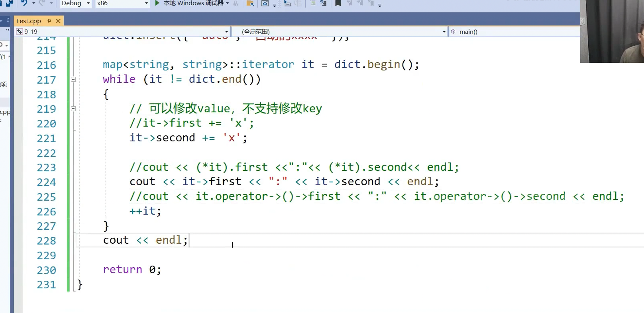The image size is (644, 313).
Task: Click the 'return 0;' statement
Action: tap(132, 270)
